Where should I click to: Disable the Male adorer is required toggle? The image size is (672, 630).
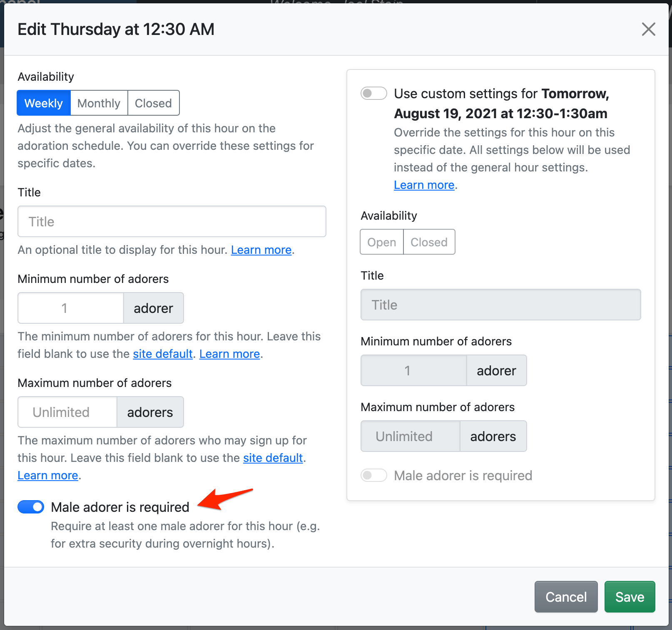[x=31, y=507]
